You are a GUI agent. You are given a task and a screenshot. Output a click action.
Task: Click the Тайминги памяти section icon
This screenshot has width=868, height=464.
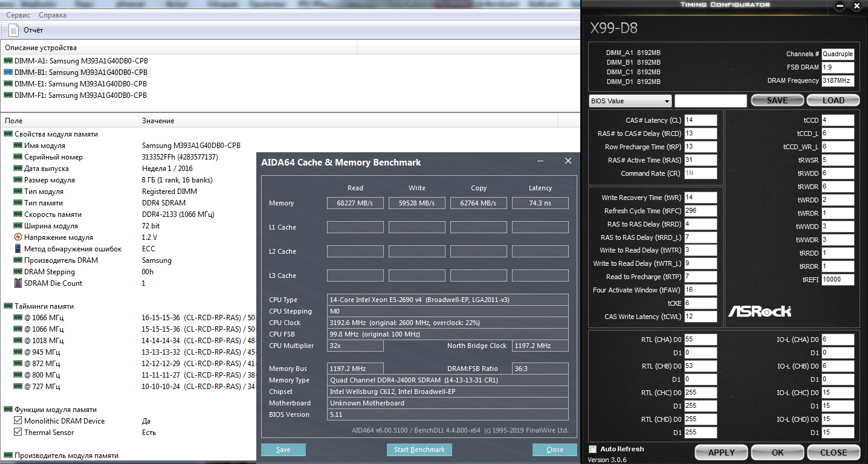(x=8, y=306)
